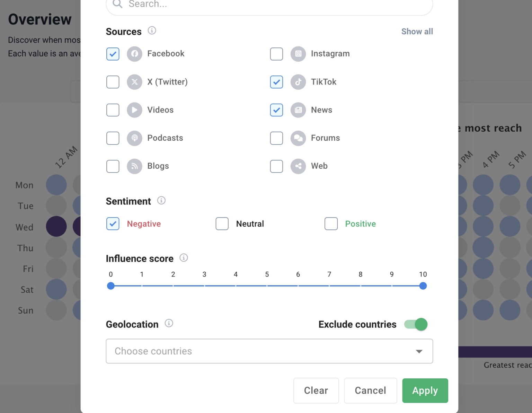Click the Influence score info icon
The width and height of the screenshot is (532, 413).
[184, 257]
